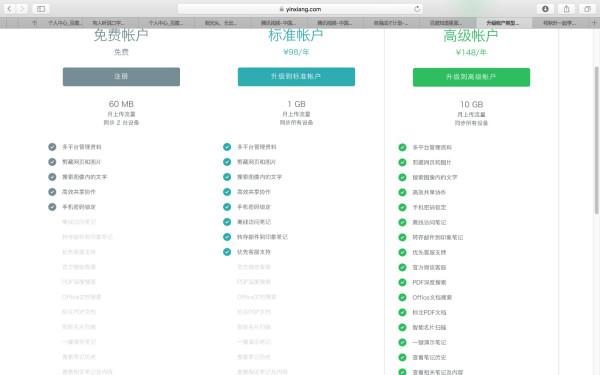
Task: Click the ¥98/年 price text
Action: pyautogui.click(x=296, y=52)
